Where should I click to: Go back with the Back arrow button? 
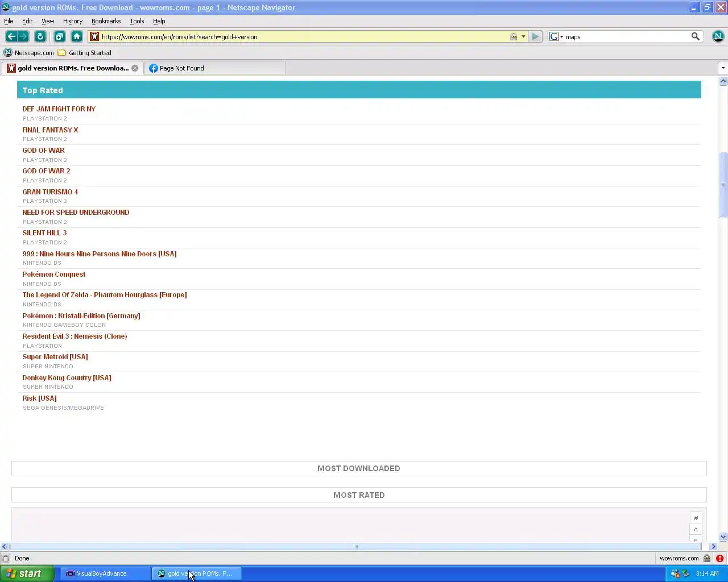[11, 36]
